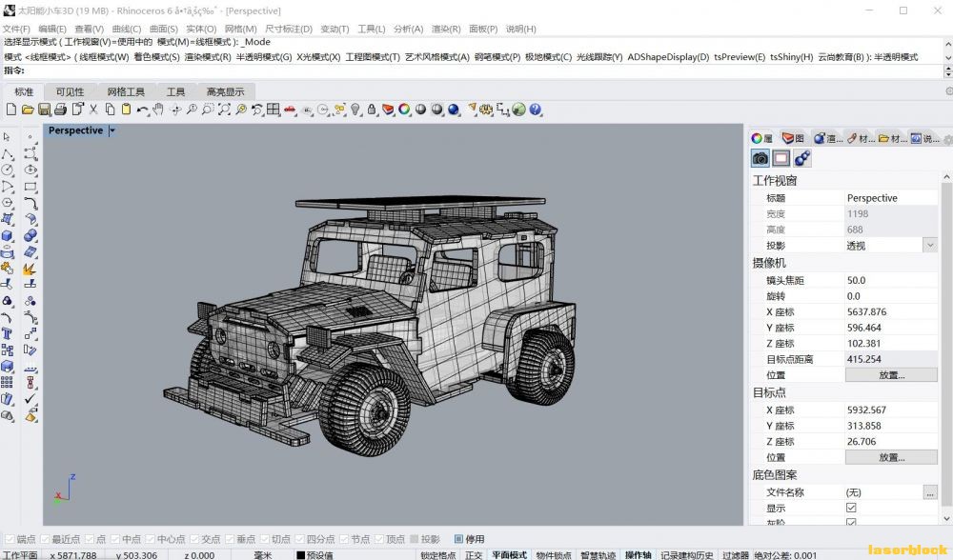
Task: Toggle the 停用 disable osnap checkbox
Action: [459, 539]
